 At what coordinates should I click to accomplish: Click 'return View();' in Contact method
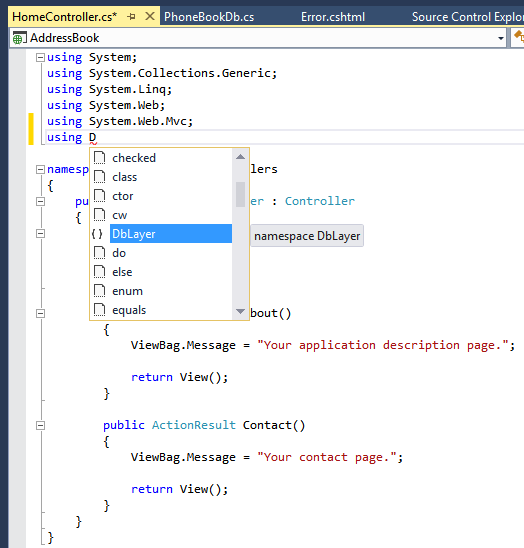click(179, 489)
